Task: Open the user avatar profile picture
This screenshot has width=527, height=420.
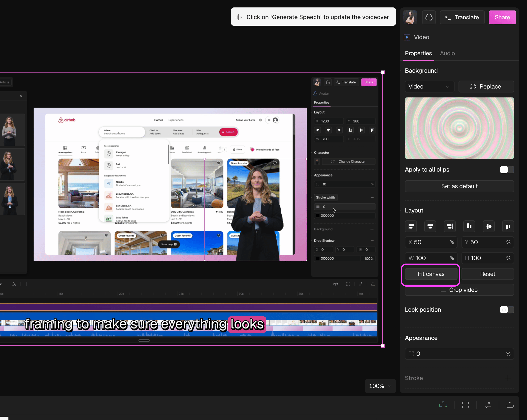Action: [410, 17]
